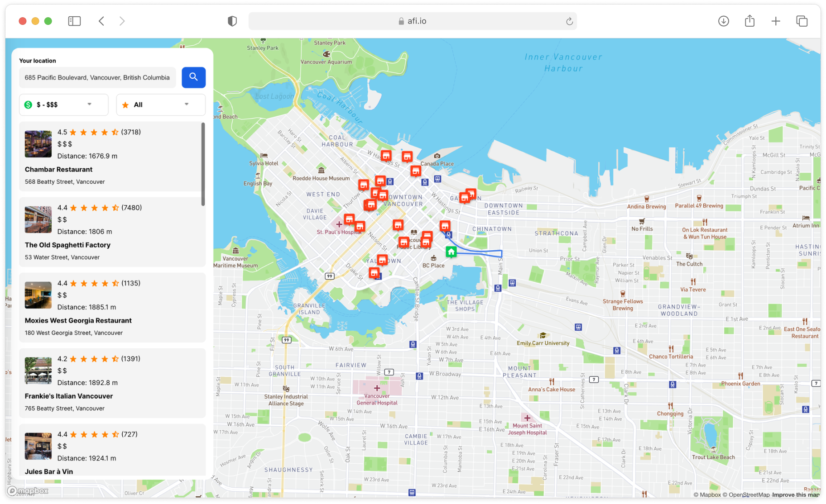
Task: Select the green home marker on the map
Action: [x=451, y=252]
